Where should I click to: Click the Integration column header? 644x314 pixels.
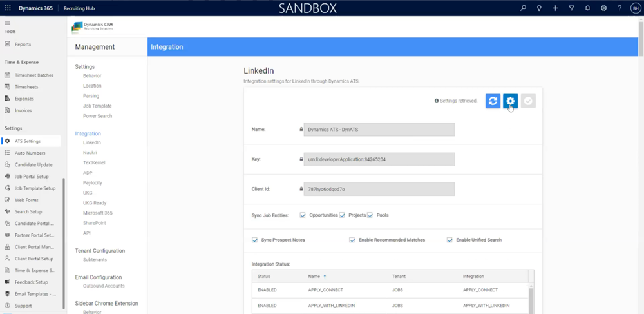(x=473, y=276)
